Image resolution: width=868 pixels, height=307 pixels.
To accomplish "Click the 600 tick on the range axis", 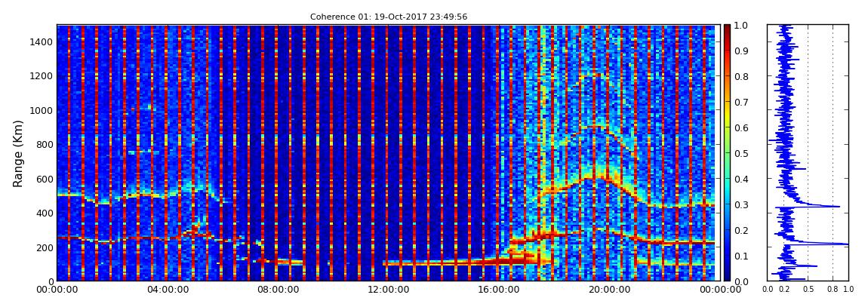I will [x=45, y=179].
